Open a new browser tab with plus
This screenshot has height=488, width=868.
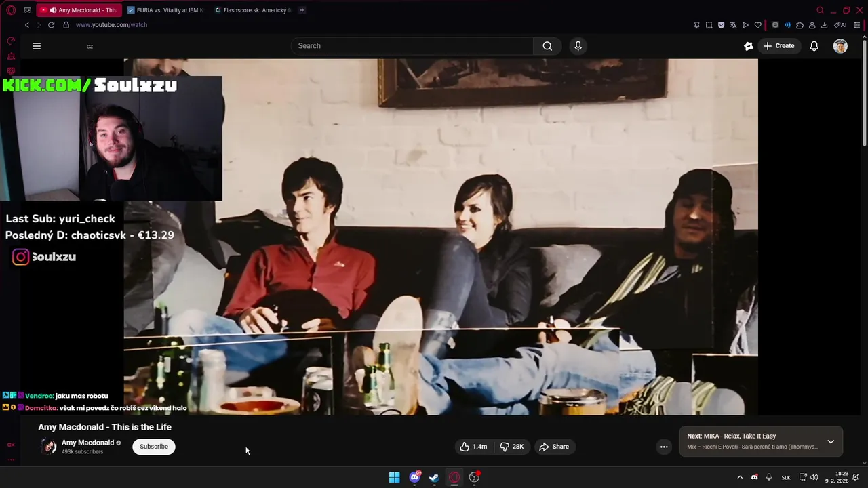[x=302, y=10]
